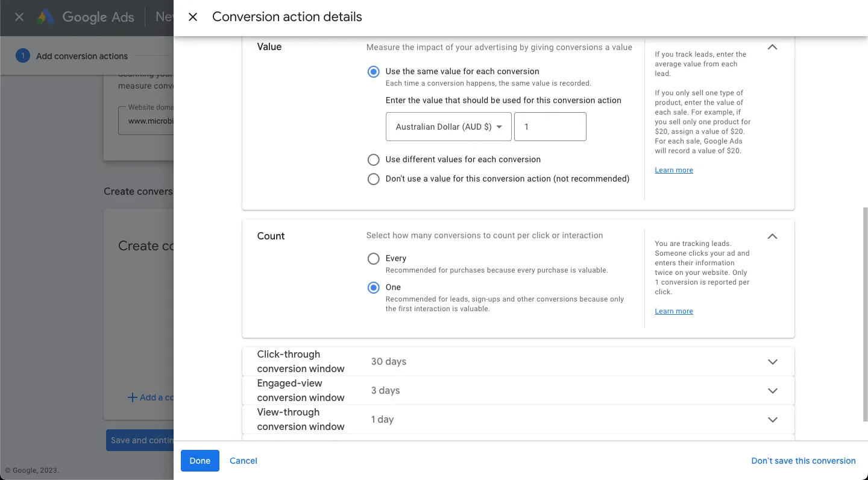Select 'Every' for conversion counting
Screen dimensions: 868x480
(x=373, y=258)
